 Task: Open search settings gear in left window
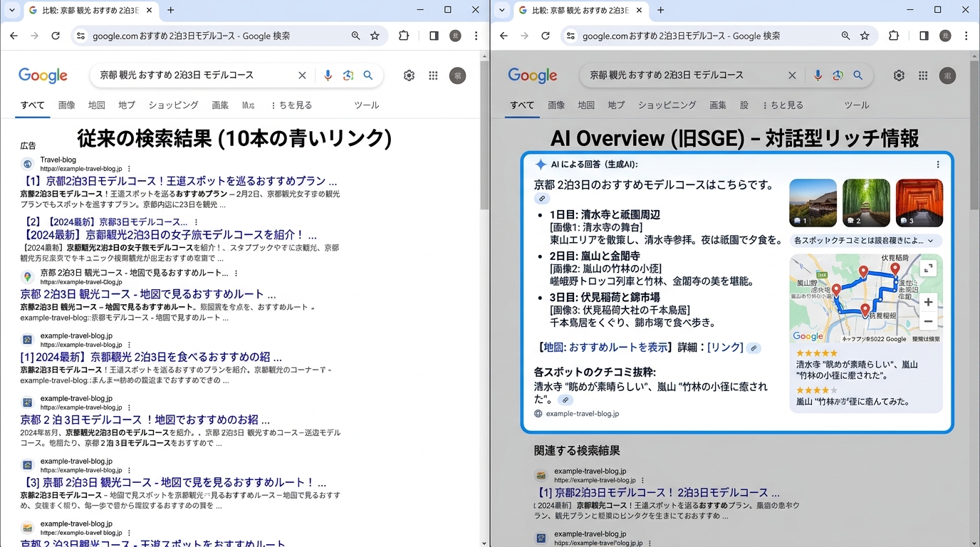(x=409, y=75)
